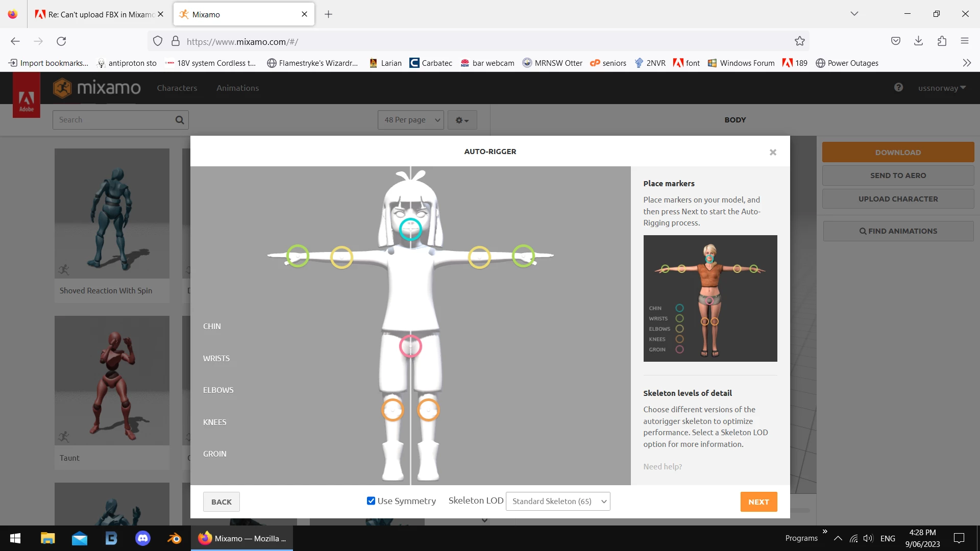Click the cyan chin marker on model
The image size is (980, 551).
410,229
